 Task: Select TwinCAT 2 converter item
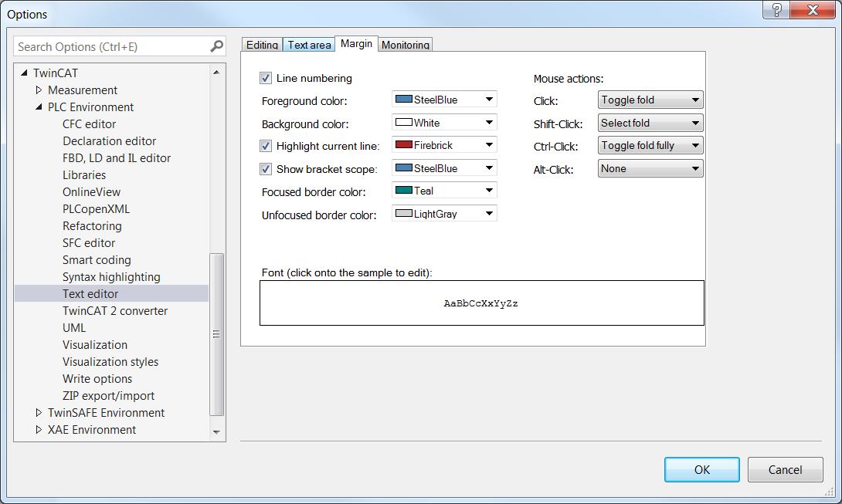point(115,311)
